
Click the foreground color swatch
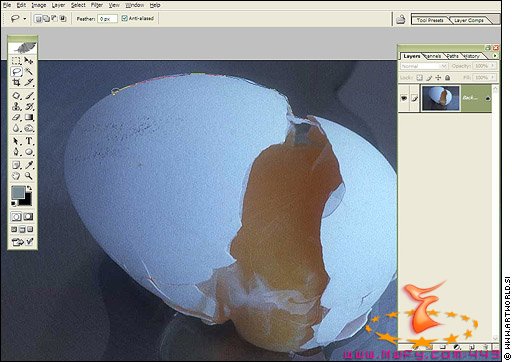click(x=18, y=193)
